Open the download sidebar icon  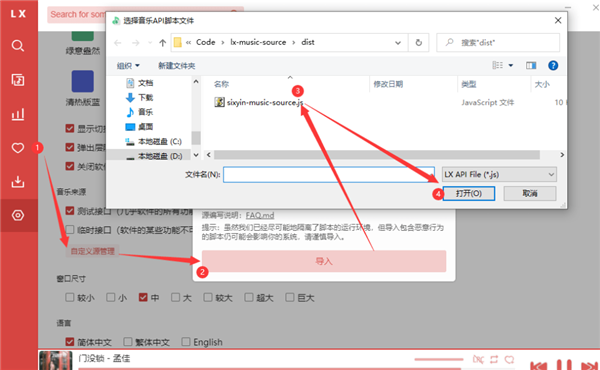point(18,181)
